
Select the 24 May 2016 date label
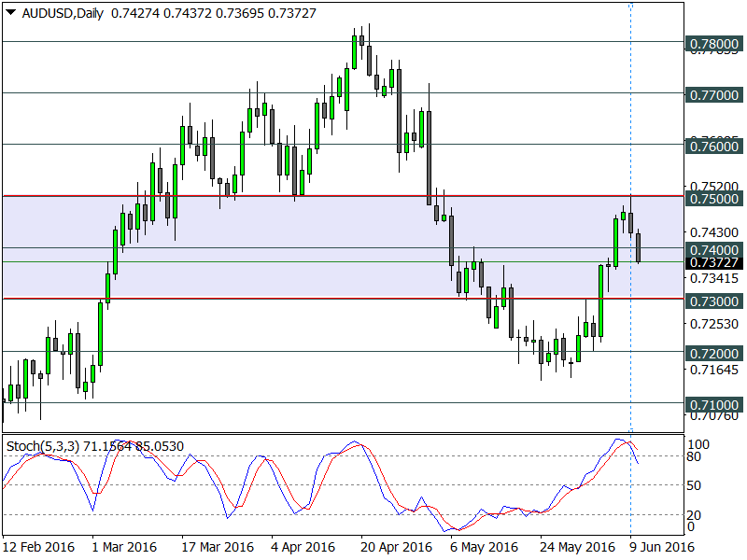pos(577,547)
